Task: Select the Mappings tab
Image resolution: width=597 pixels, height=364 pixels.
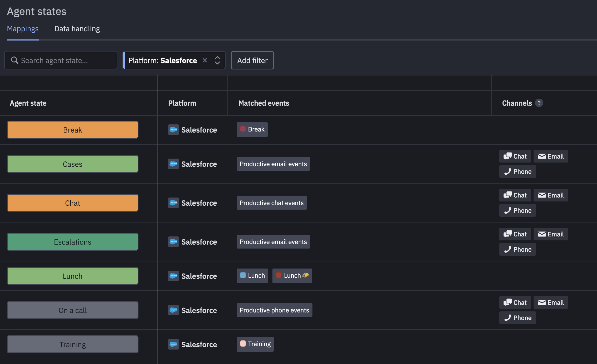Action: (23, 29)
